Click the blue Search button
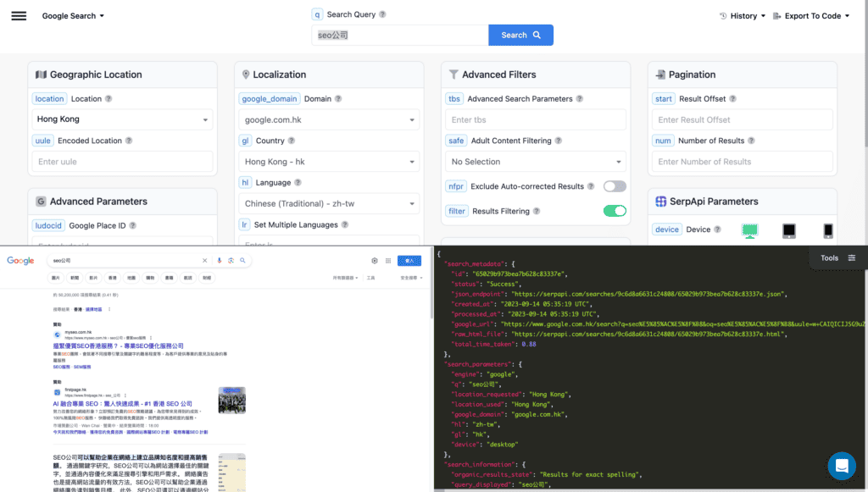This screenshot has width=868, height=492. click(x=520, y=35)
